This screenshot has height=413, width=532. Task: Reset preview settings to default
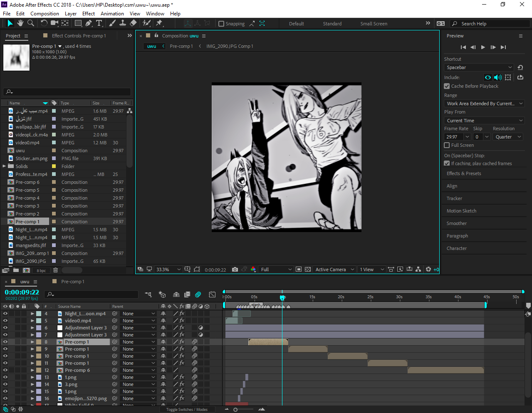520,67
